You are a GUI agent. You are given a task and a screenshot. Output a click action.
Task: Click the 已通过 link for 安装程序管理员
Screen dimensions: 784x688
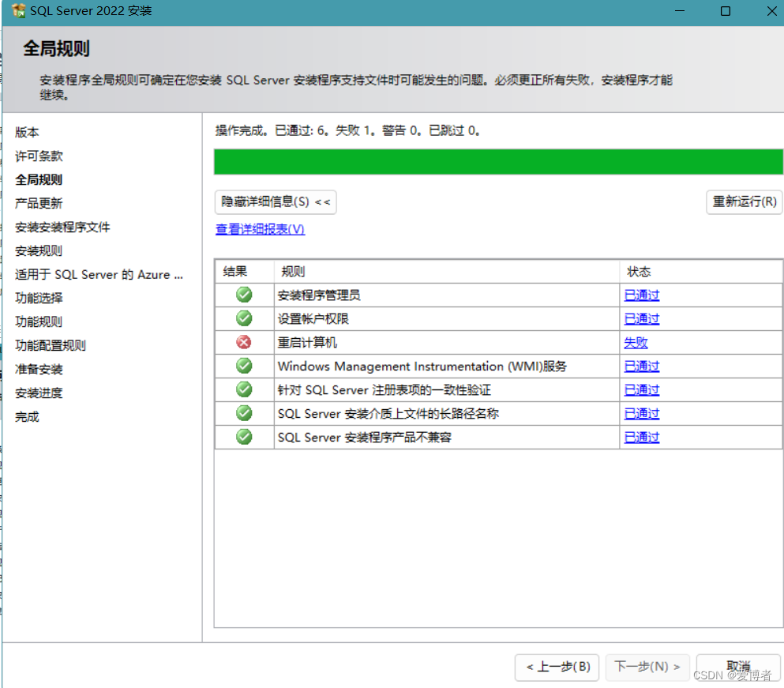pos(642,295)
